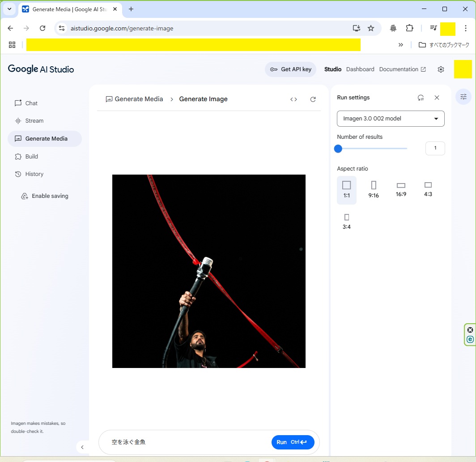The image size is (476, 462).
Task: Click the Number of results slider handle
Action: [x=338, y=149]
